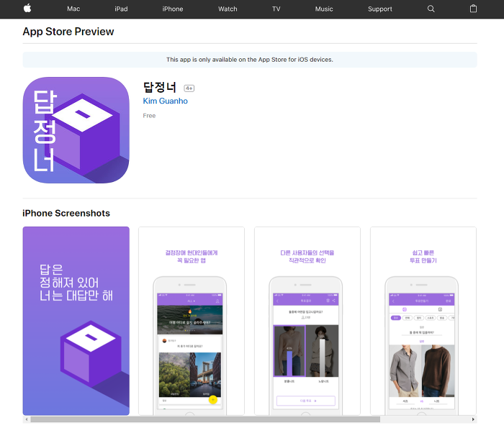The image size is (504, 433).
Task: Open the screenshot with two men's shirts
Action: (423, 321)
